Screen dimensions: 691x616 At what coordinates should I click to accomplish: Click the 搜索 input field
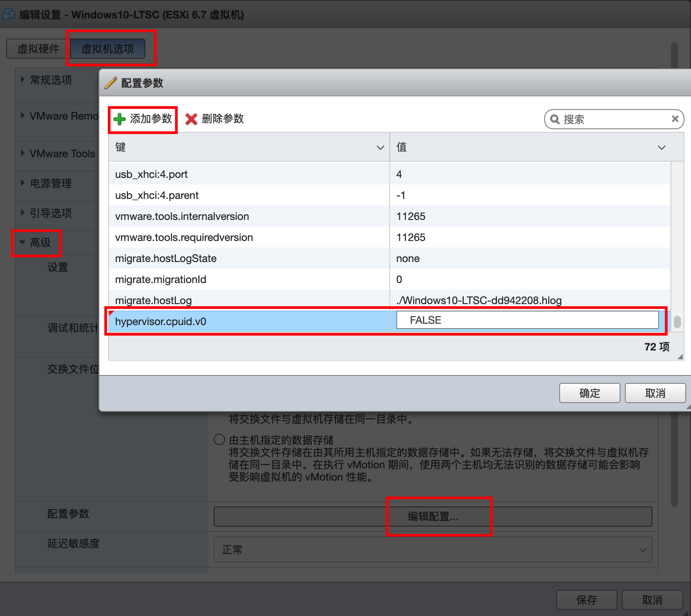(x=614, y=119)
